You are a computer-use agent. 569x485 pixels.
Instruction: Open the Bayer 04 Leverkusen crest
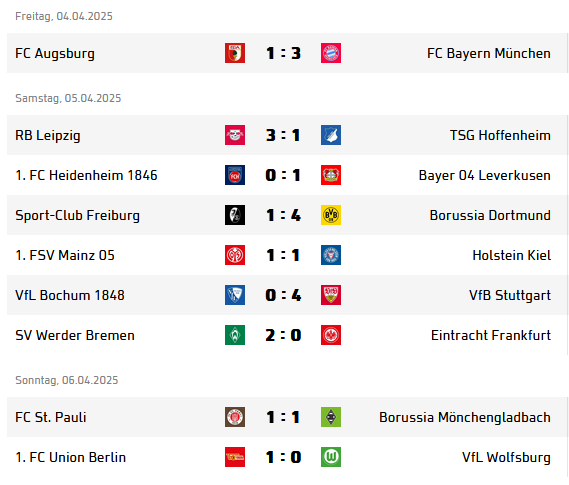click(x=331, y=175)
